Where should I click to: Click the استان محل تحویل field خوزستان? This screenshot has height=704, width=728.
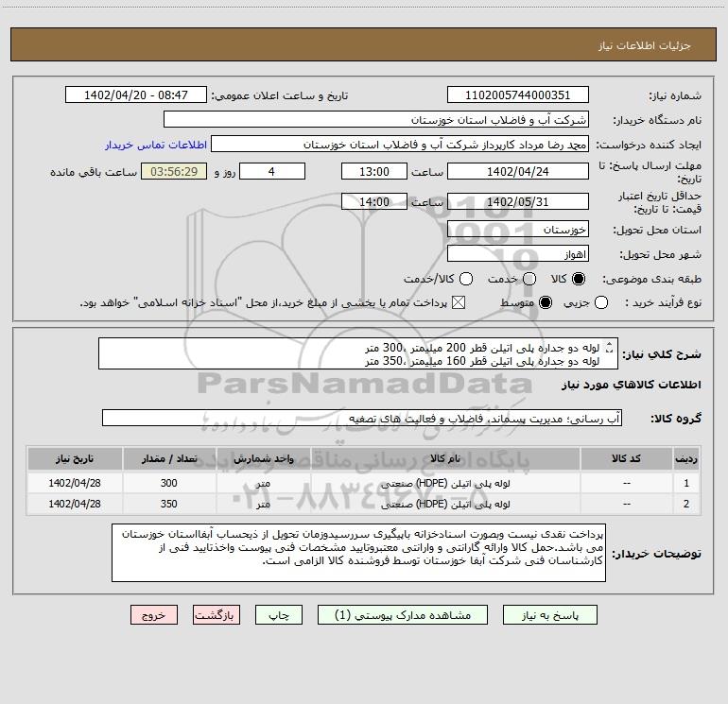point(518,229)
